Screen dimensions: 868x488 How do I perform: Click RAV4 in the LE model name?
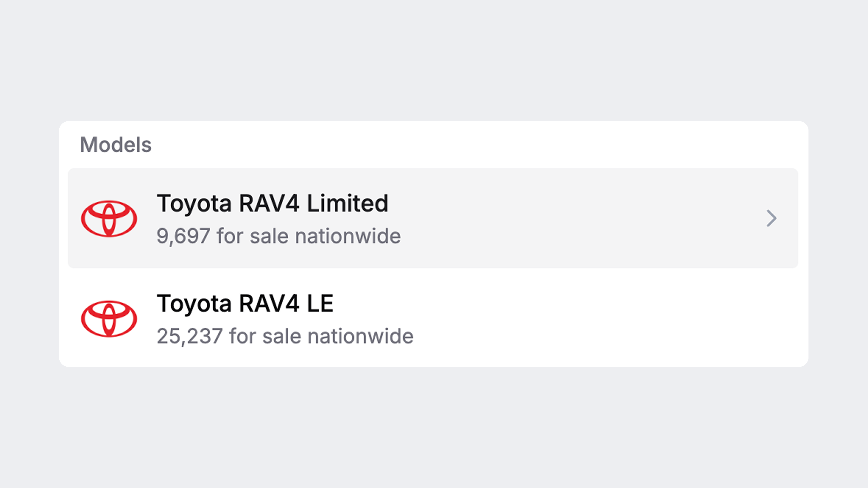coord(269,304)
